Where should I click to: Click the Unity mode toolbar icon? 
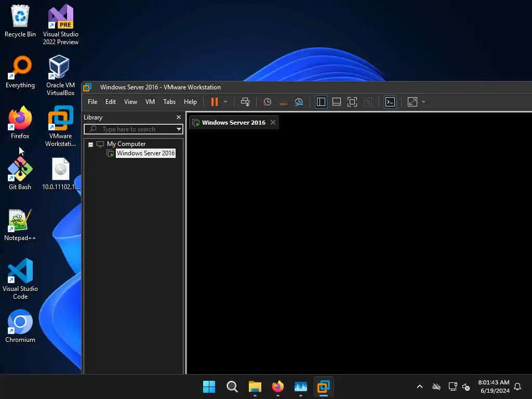pyautogui.click(x=368, y=102)
